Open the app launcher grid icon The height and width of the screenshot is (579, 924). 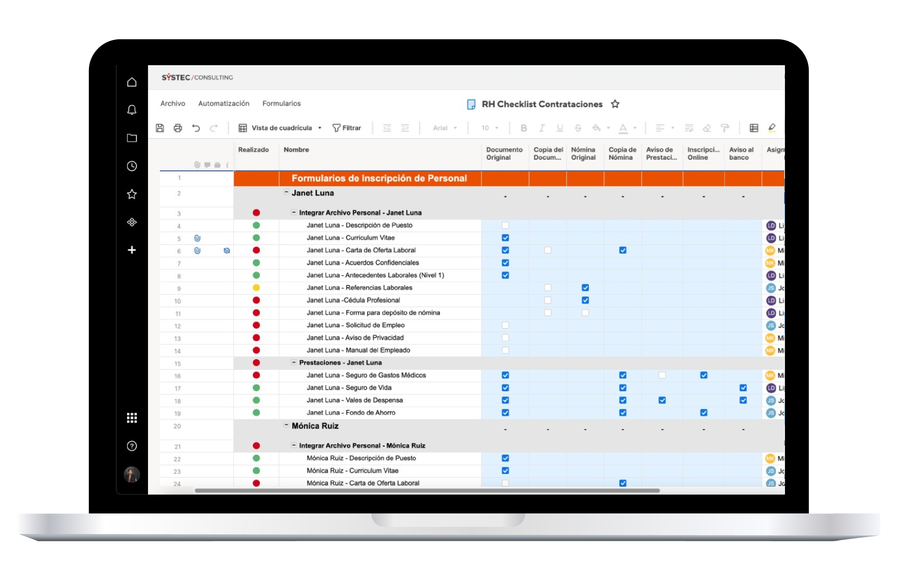pos(132,418)
